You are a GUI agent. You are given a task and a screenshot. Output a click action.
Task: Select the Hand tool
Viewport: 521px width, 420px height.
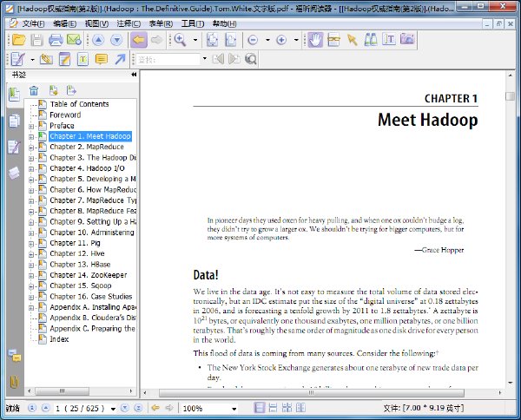coord(315,40)
